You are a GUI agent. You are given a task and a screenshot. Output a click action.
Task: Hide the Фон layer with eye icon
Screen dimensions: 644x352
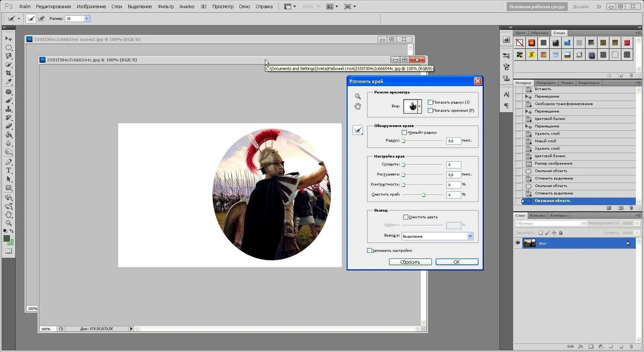pos(518,243)
